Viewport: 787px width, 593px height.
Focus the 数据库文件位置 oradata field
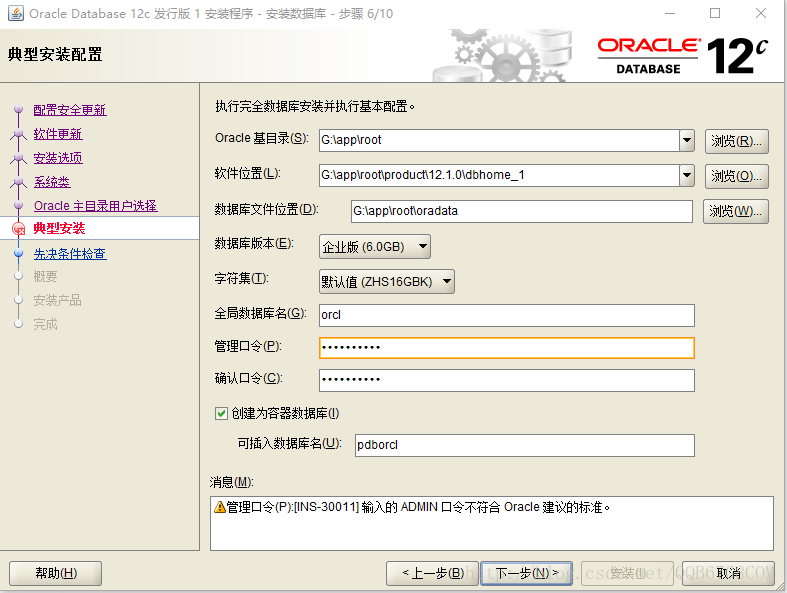521,211
